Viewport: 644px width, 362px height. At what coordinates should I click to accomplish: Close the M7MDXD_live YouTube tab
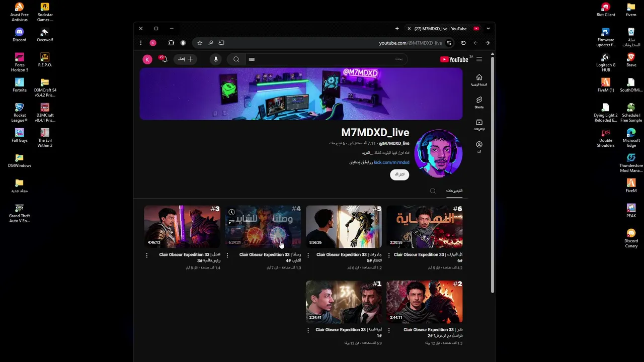pyautogui.click(x=409, y=29)
